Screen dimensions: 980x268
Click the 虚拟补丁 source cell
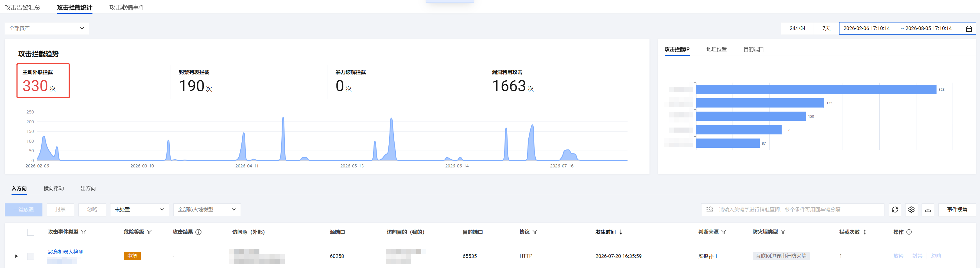[x=708, y=256]
